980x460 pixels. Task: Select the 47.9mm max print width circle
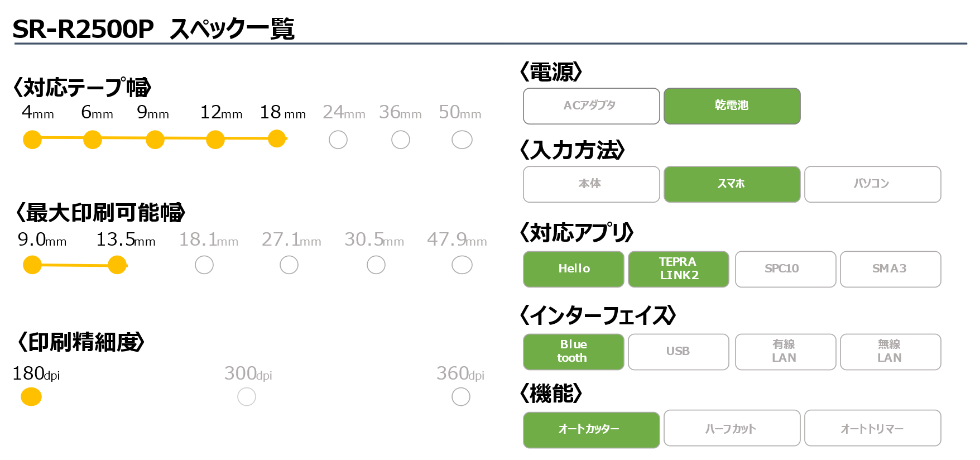point(462,265)
